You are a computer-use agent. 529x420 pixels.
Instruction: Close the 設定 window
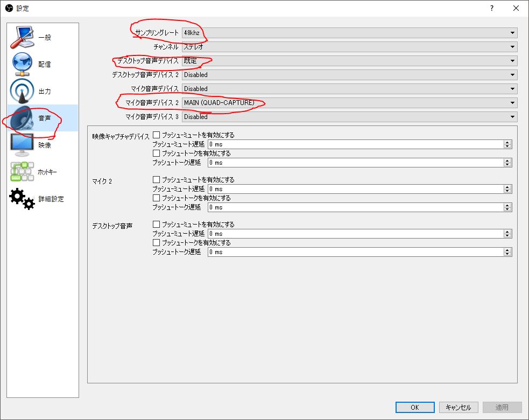pos(516,8)
